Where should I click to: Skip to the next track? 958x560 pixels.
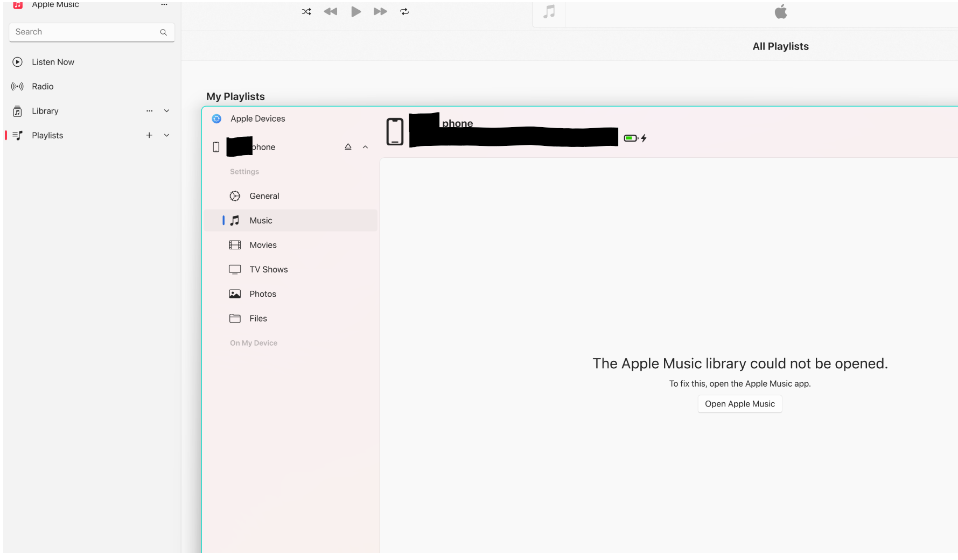point(380,11)
